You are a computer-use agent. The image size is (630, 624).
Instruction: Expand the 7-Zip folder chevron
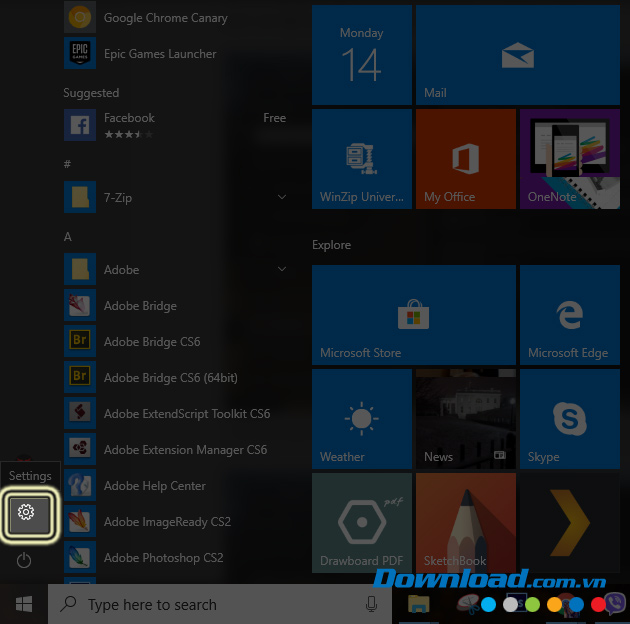tap(282, 197)
